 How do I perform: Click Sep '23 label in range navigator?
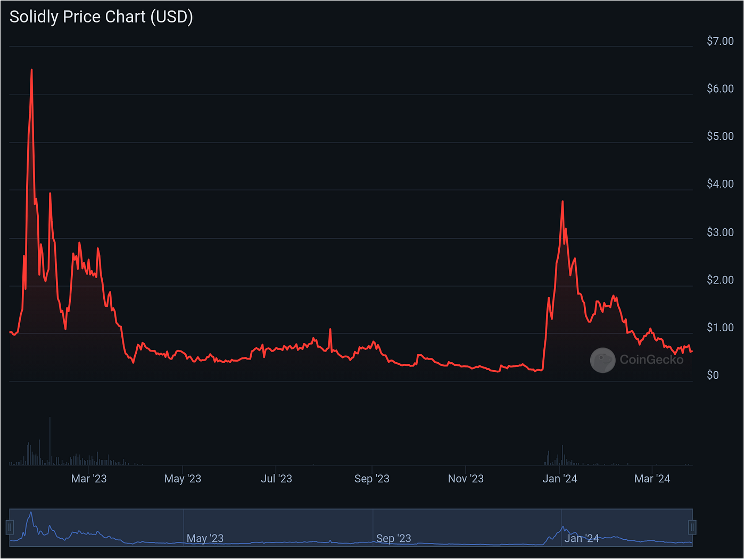[x=394, y=538]
